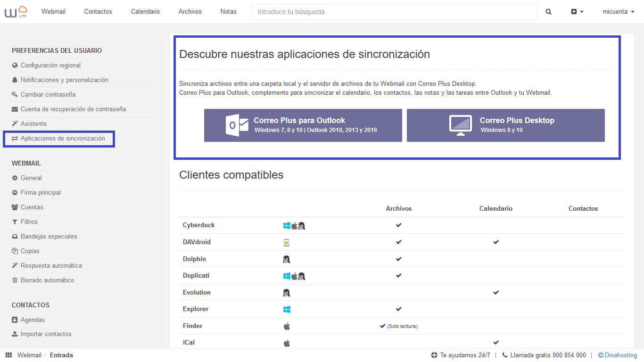The width and height of the screenshot is (644, 362).
Task: Click the Contactos column header
Action: tap(583, 208)
